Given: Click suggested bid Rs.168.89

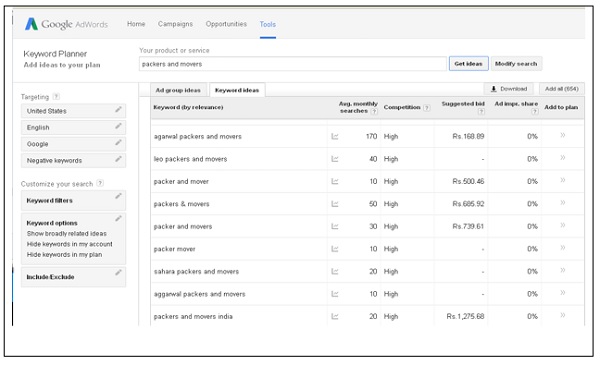Looking at the screenshot, I should tap(468, 136).
